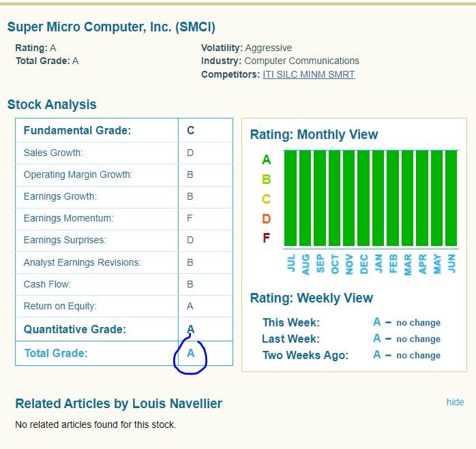Click the Two Weeks Ago label

pos(306,355)
